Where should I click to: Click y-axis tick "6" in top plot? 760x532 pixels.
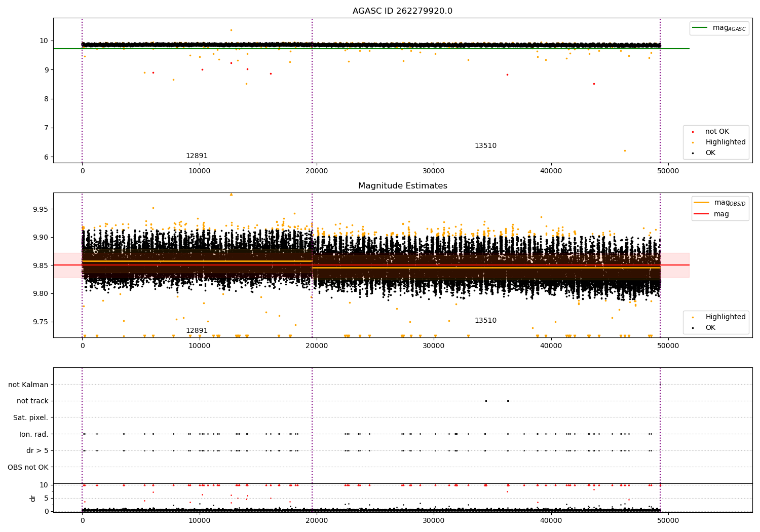[46, 157]
